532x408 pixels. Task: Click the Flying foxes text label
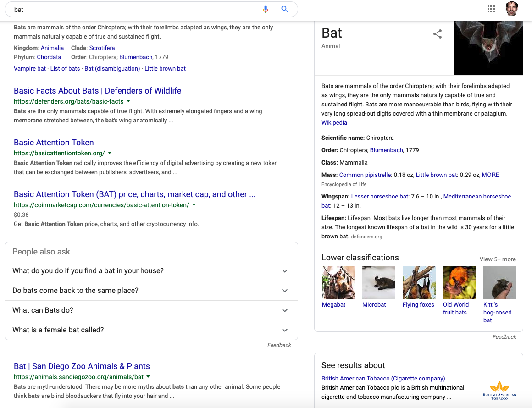(418, 304)
